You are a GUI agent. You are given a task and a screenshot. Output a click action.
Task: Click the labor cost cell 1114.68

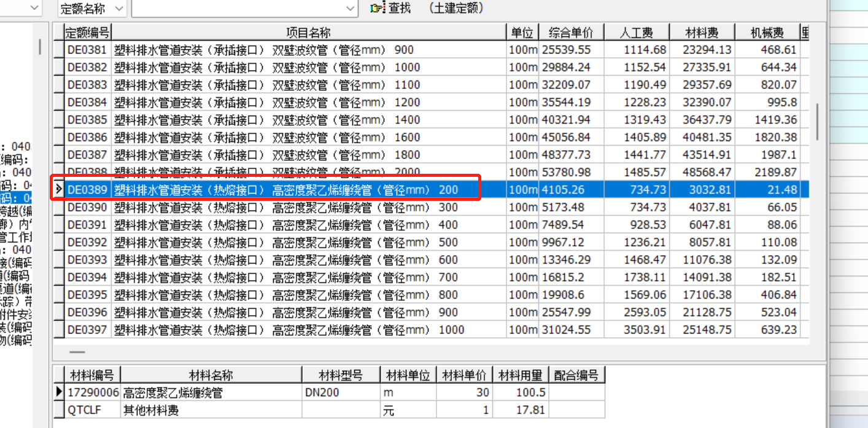pos(637,50)
